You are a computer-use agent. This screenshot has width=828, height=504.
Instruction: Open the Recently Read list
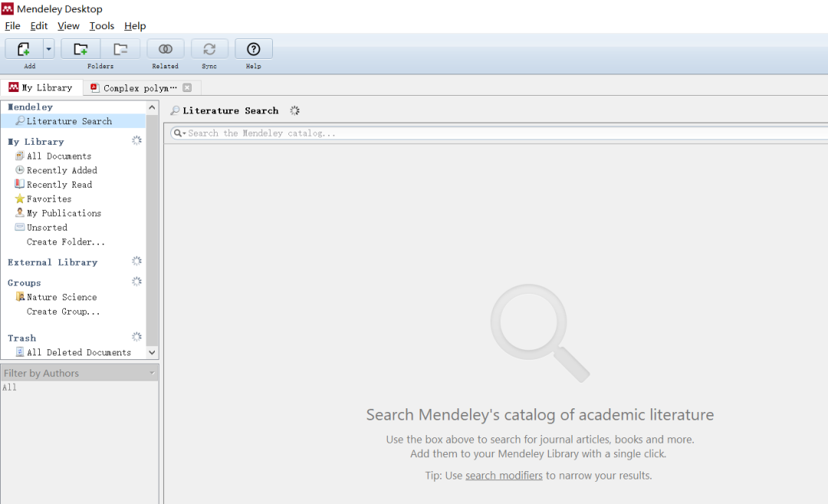click(x=59, y=185)
